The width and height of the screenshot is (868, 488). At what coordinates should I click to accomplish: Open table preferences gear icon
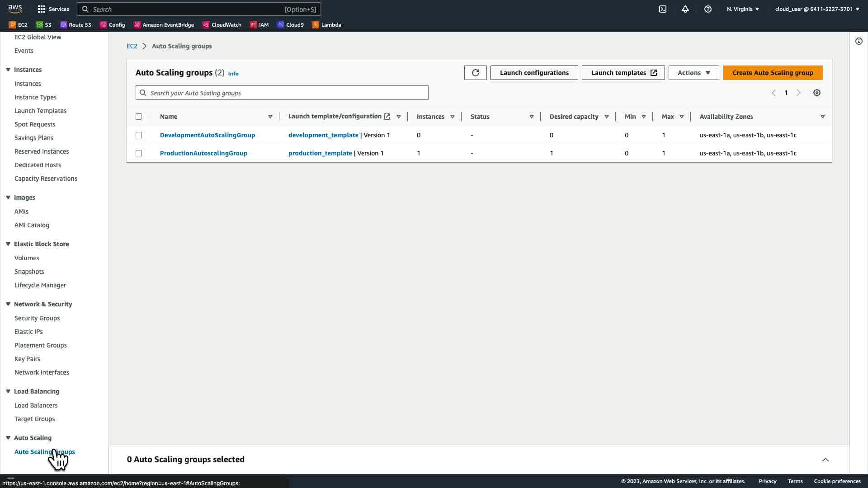click(816, 93)
